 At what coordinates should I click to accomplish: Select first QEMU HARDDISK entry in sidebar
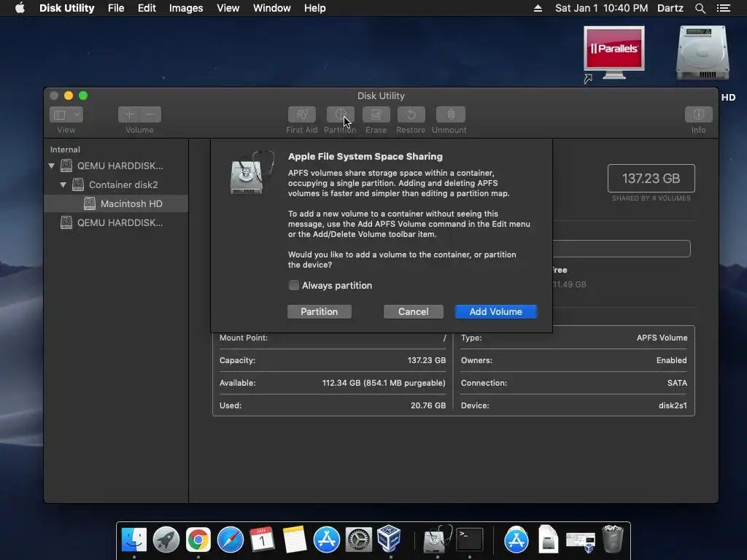(x=116, y=166)
